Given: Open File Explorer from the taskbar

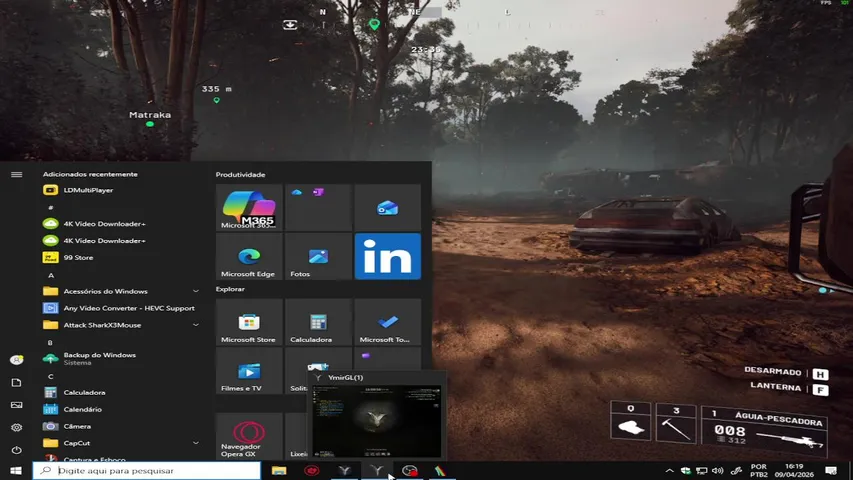Looking at the screenshot, I should coord(279,471).
